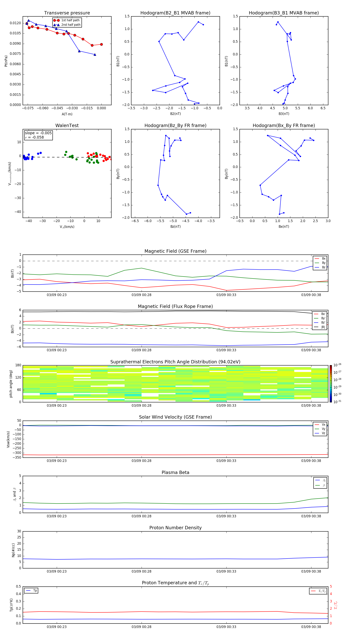Click the V_A(km/s) axis label under WalenTest
The width and height of the screenshot is (351, 644).
67,227
